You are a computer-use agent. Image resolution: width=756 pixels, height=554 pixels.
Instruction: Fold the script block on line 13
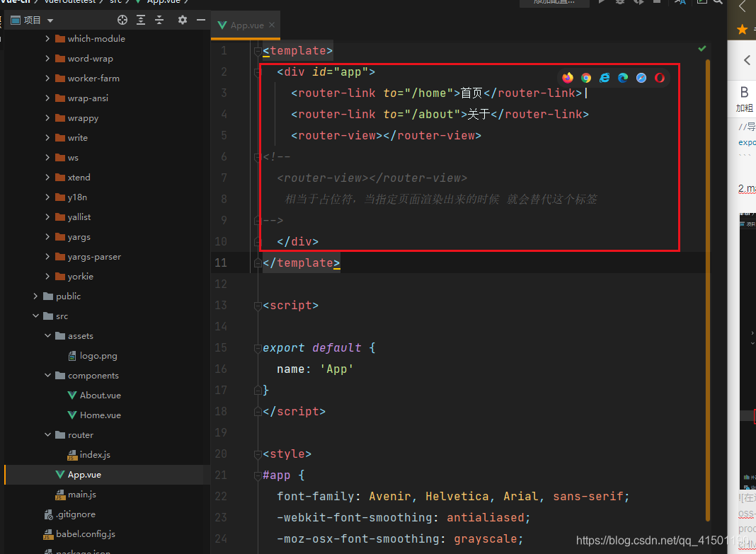click(258, 306)
